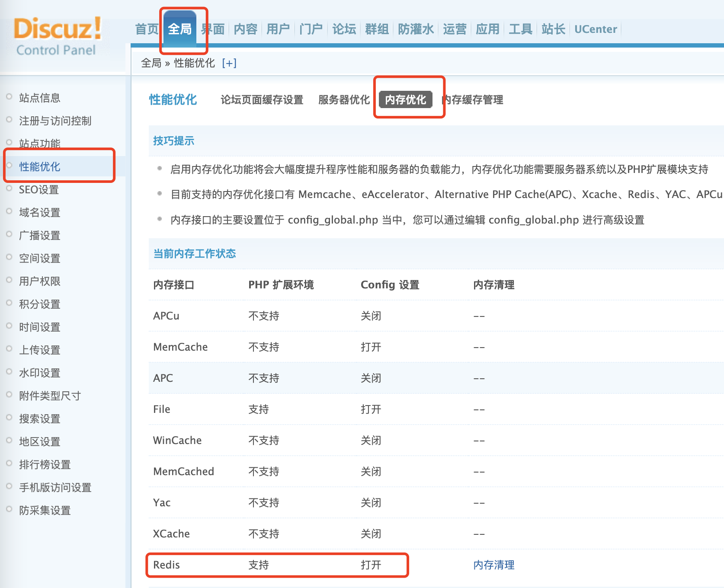Open the 门户 top navigation tab
Screen dimensions: 724x588
311,29
